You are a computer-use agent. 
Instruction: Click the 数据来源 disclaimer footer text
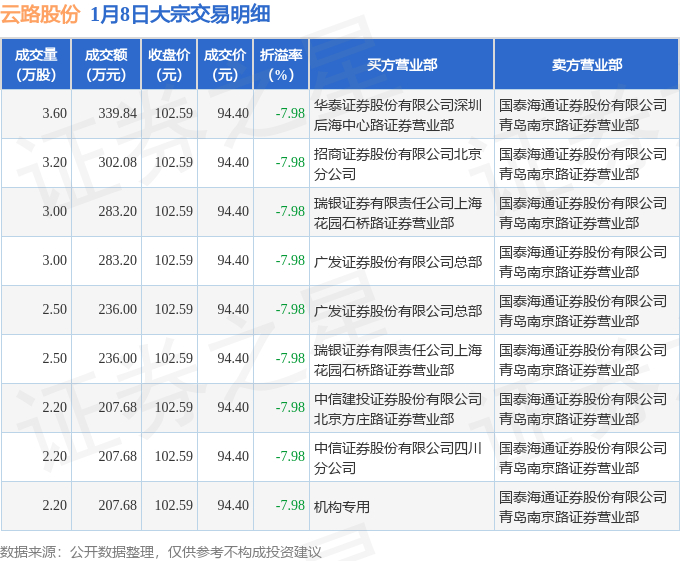(x=161, y=552)
